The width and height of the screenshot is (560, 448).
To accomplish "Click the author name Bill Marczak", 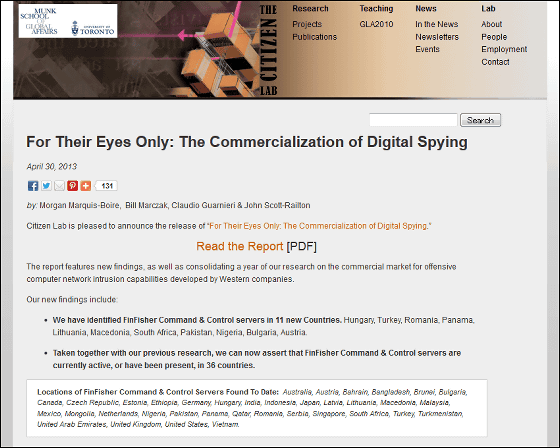I will tap(146, 205).
